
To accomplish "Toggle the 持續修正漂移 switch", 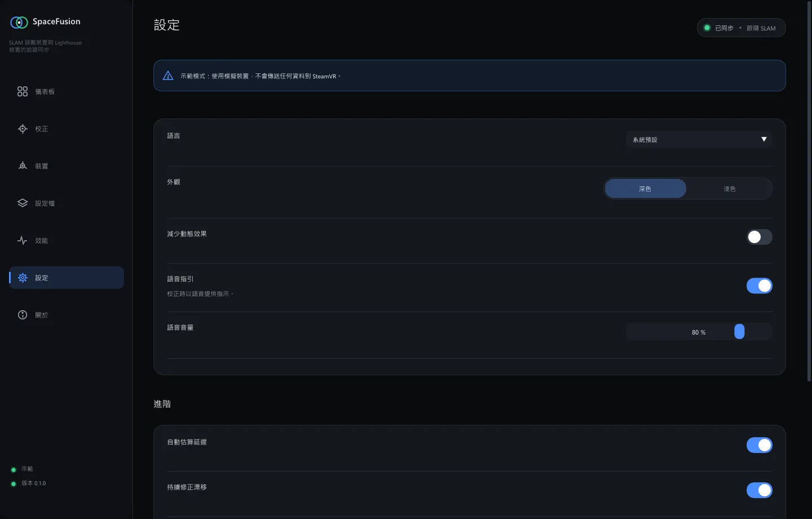I will pyautogui.click(x=760, y=490).
